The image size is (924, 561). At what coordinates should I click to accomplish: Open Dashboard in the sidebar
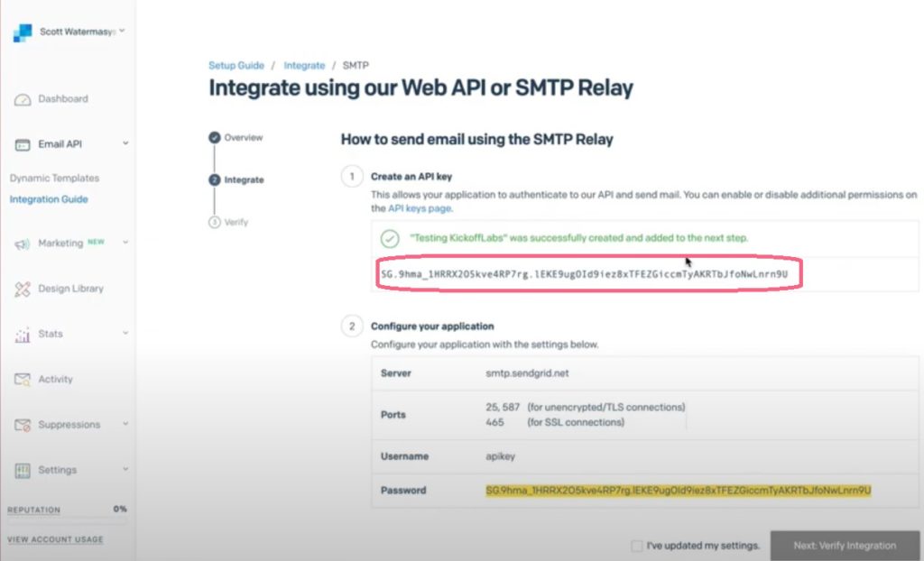click(63, 99)
